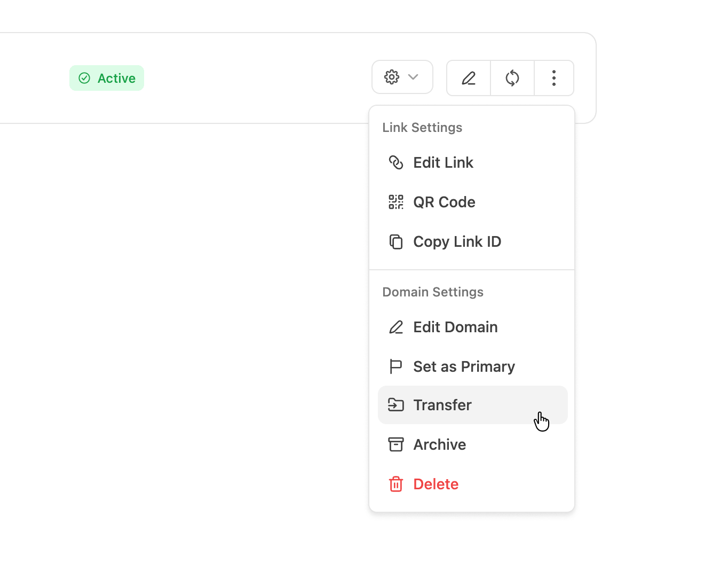Click Transfer in the dropdown menu
The width and height of the screenshot is (728, 563).
pyautogui.click(x=473, y=405)
